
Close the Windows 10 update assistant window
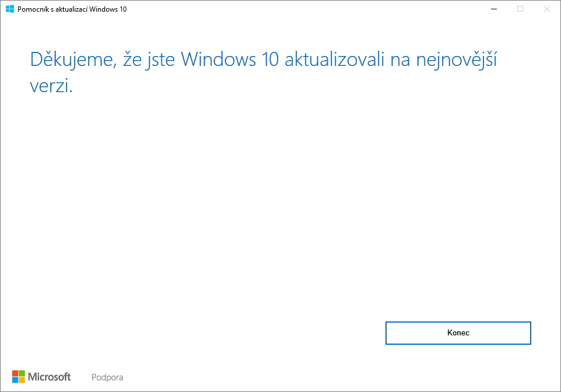[546, 9]
